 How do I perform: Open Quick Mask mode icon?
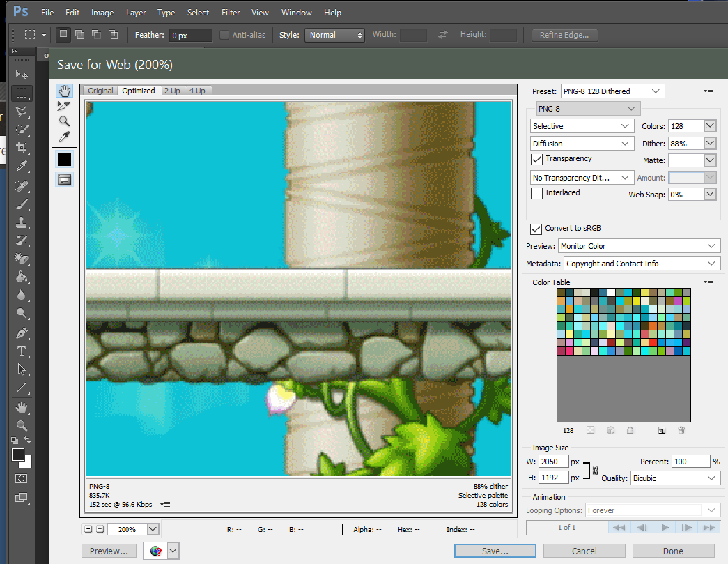pos(22,478)
